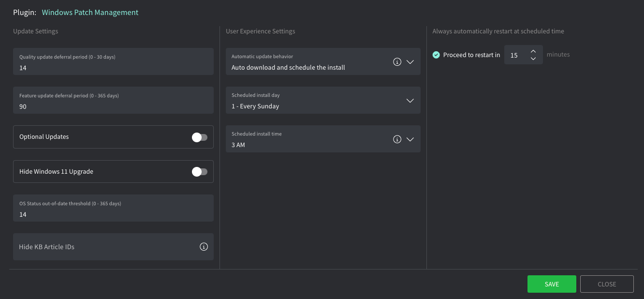Toggle the Optional Updates switch
The image size is (644, 299).
tap(200, 137)
